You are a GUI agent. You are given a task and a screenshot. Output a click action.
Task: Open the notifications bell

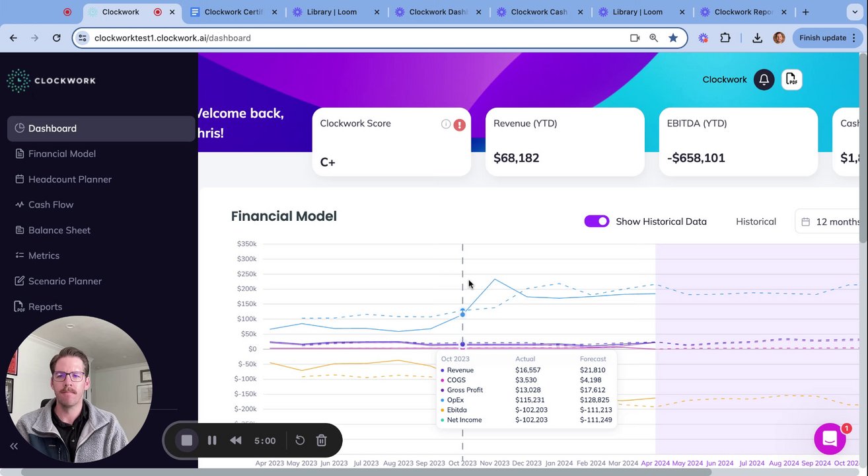(x=764, y=79)
